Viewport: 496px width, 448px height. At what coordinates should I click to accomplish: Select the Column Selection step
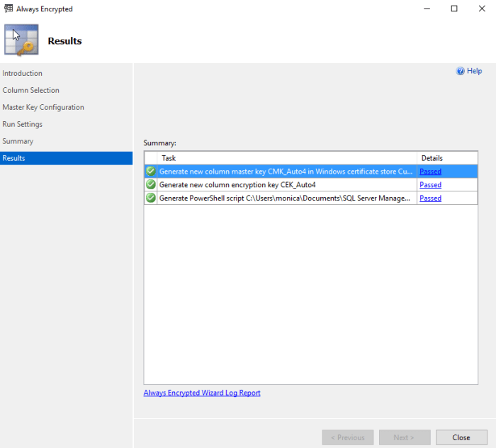(30, 90)
